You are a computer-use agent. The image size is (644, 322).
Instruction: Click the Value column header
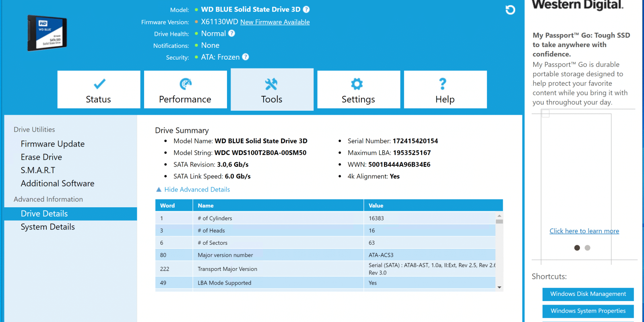point(433,205)
